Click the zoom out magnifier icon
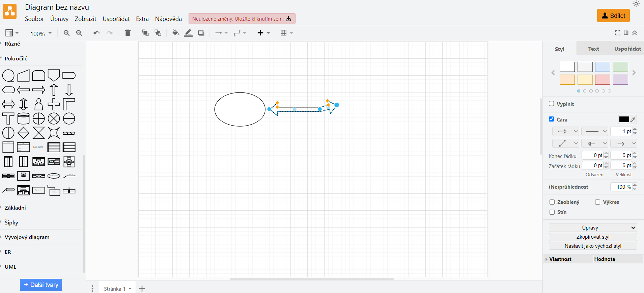644x293 pixels. point(79,33)
